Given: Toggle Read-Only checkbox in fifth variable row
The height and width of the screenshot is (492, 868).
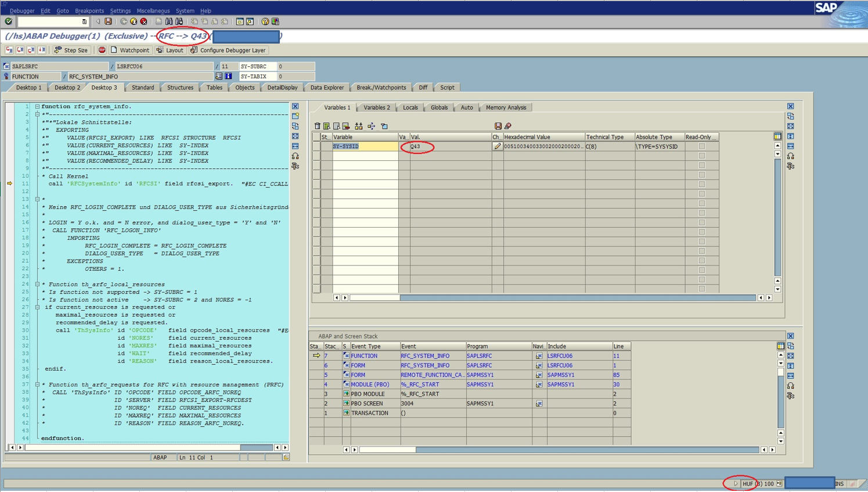Looking at the screenshot, I should pos(701,184).
